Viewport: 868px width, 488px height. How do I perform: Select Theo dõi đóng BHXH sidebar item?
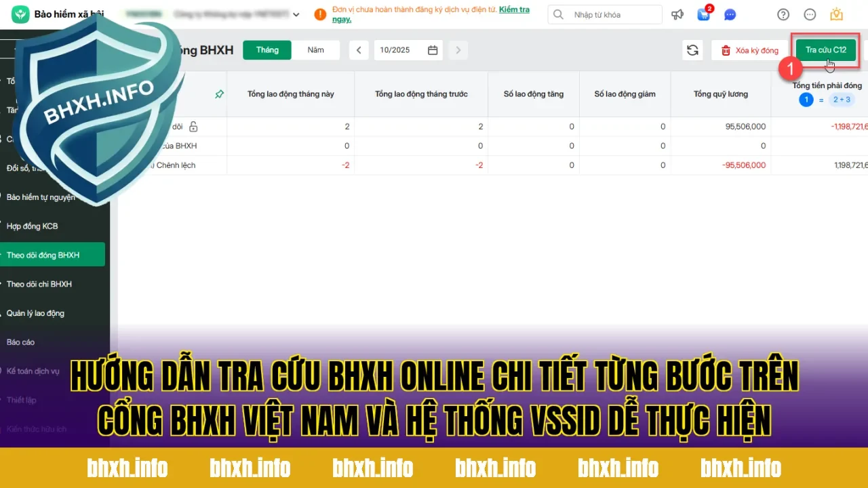[x=52, y=255]
